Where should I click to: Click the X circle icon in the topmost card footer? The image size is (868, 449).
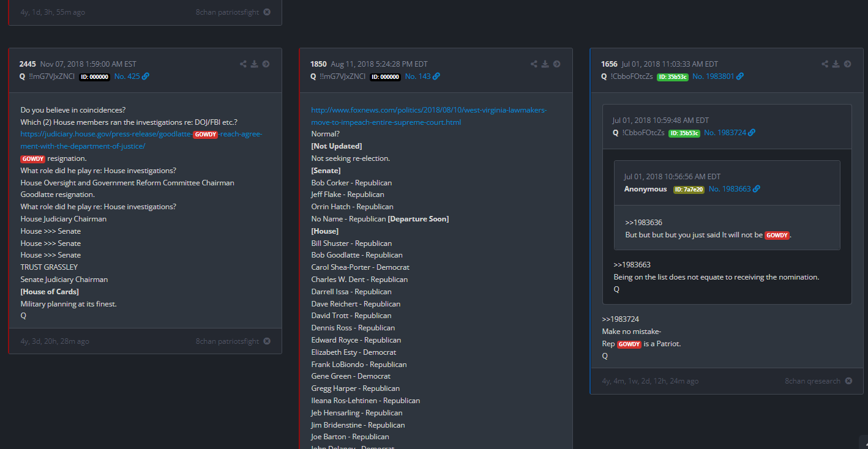click(267, 12)
